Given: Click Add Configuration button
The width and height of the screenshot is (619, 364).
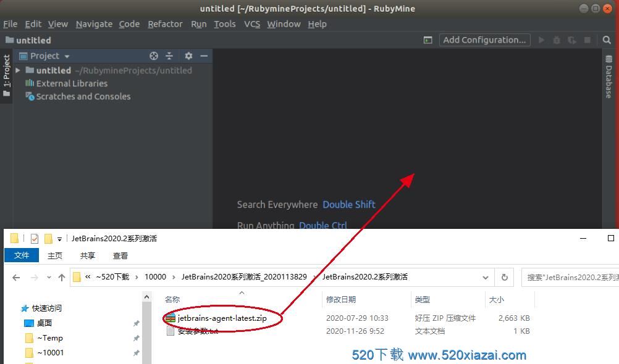Looking at the screenshot, I should (484, 40).
